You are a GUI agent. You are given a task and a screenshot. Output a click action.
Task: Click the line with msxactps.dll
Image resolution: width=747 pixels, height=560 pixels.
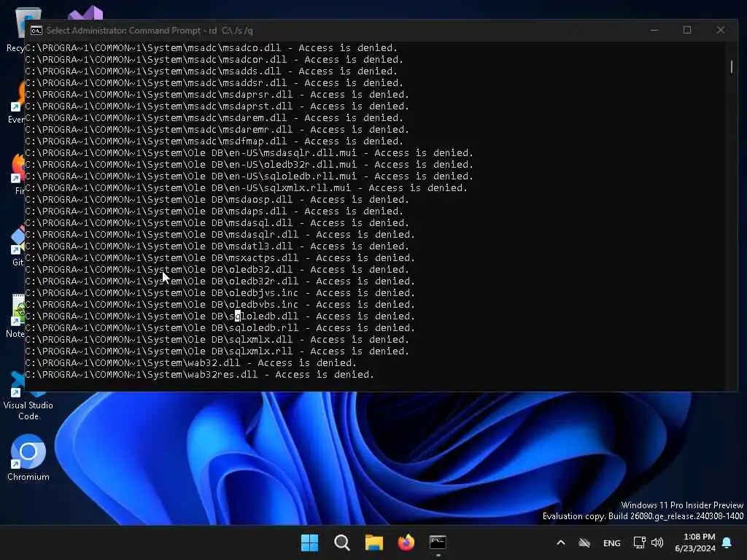(x=220, y=257)
